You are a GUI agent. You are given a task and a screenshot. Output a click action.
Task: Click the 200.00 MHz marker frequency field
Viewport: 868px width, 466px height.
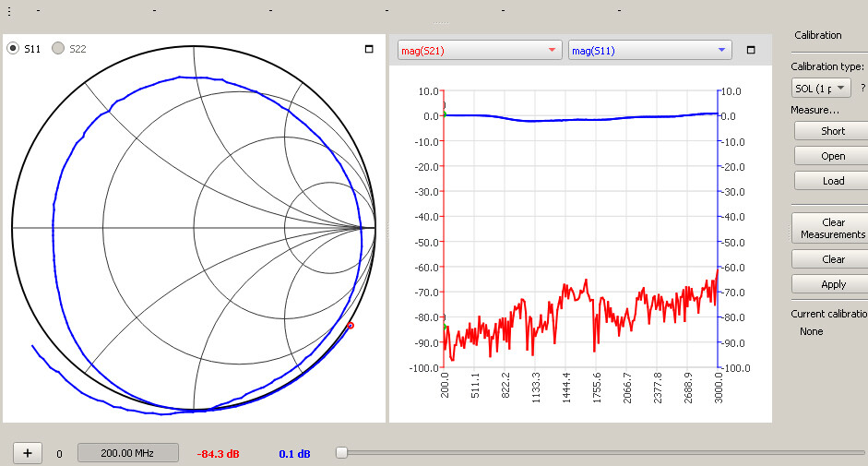pyautogui.click(x=128, y=453)
